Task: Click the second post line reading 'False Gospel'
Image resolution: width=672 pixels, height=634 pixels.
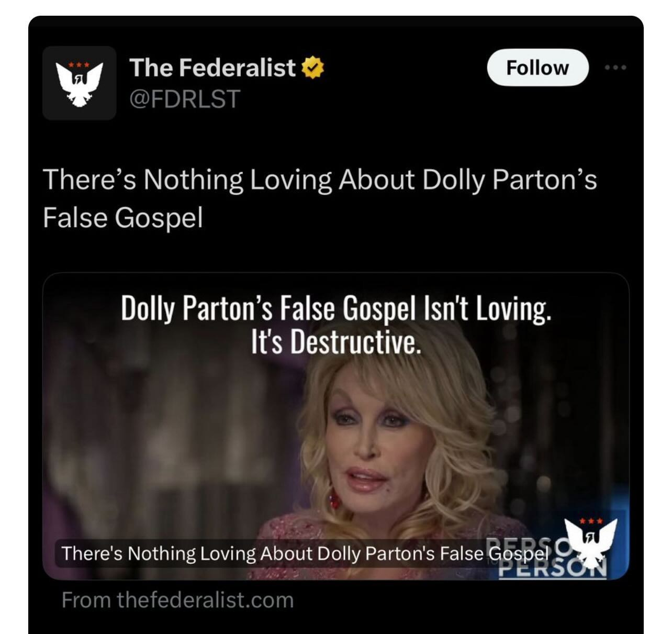Action: (122, 217)
